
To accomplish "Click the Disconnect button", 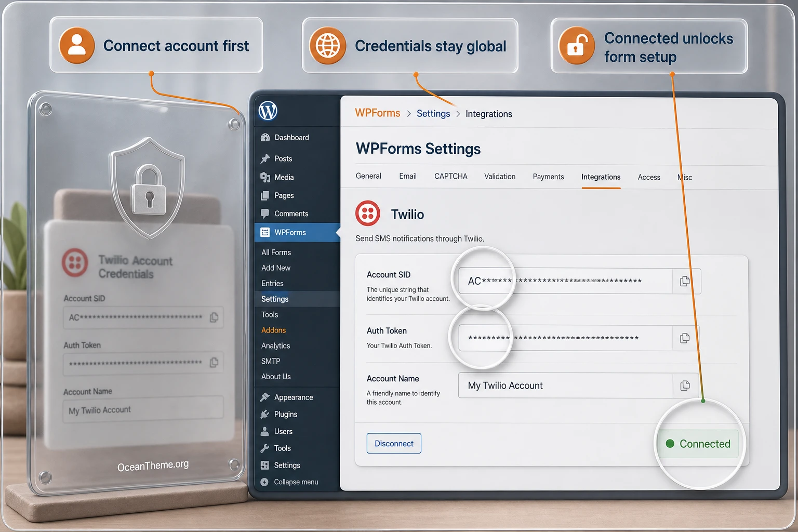I will 394,444.
